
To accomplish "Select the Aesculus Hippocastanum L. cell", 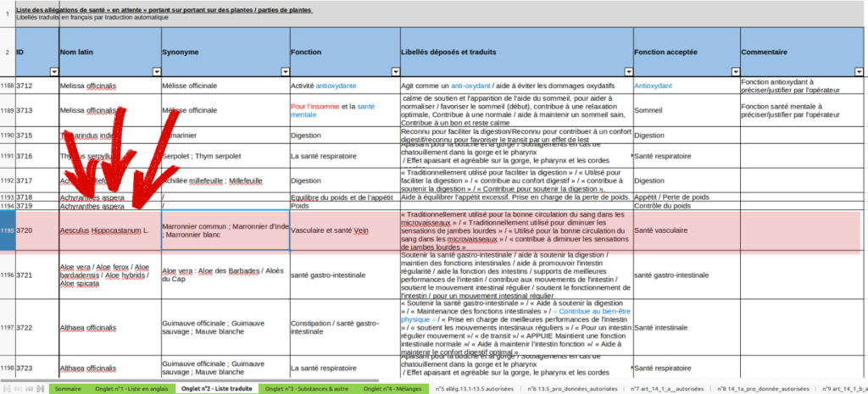I will 104,230.
